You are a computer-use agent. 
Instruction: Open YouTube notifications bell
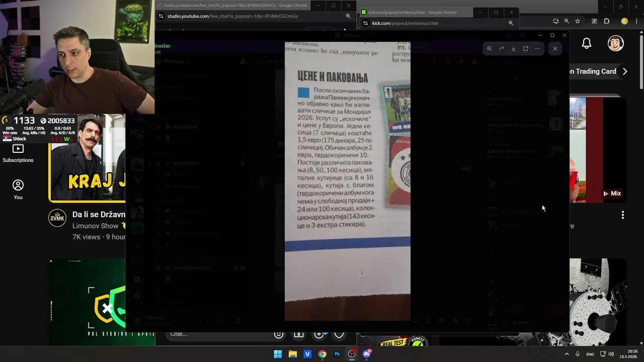click(587, 44)
